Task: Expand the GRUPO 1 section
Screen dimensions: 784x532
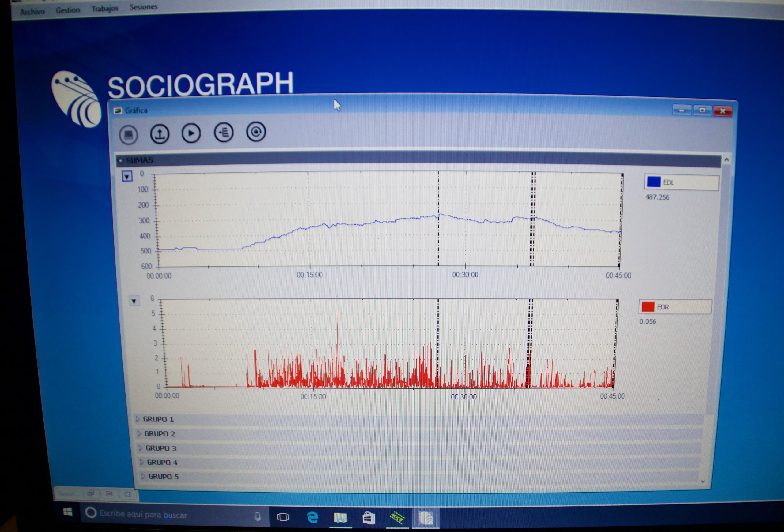Action: pos(138,419)
